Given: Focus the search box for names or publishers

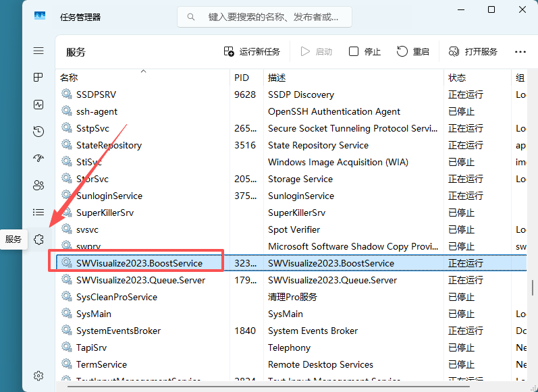Looking at the screenshot, I should pyautogui.click(x=264, y=17).
